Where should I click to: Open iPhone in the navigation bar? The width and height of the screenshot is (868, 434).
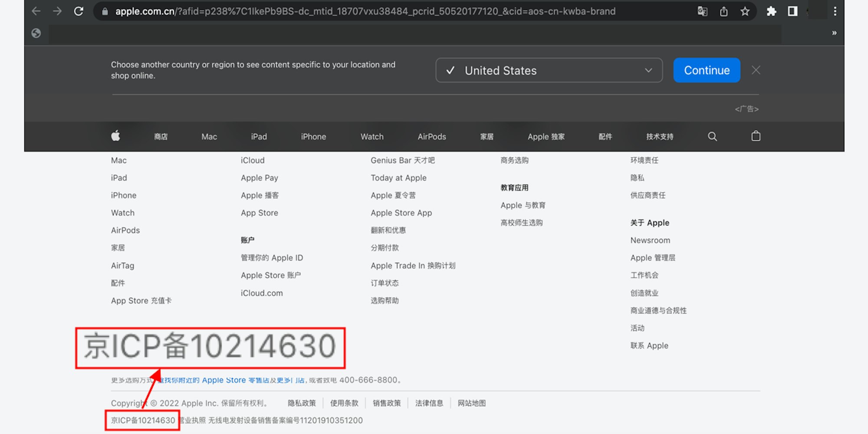[313, 137]
